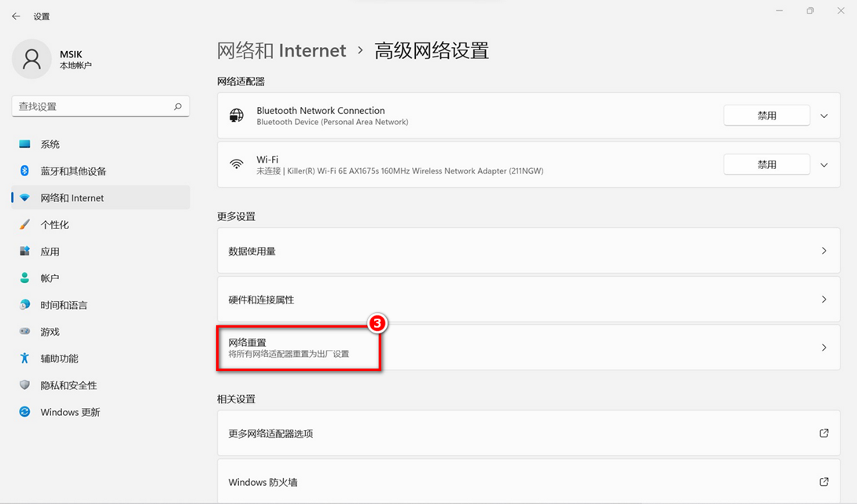The height and width of the screenshot is (504, 857).
Task: Open 网络重置 setting
Action: pyautogui.click(x=299, y=348)
